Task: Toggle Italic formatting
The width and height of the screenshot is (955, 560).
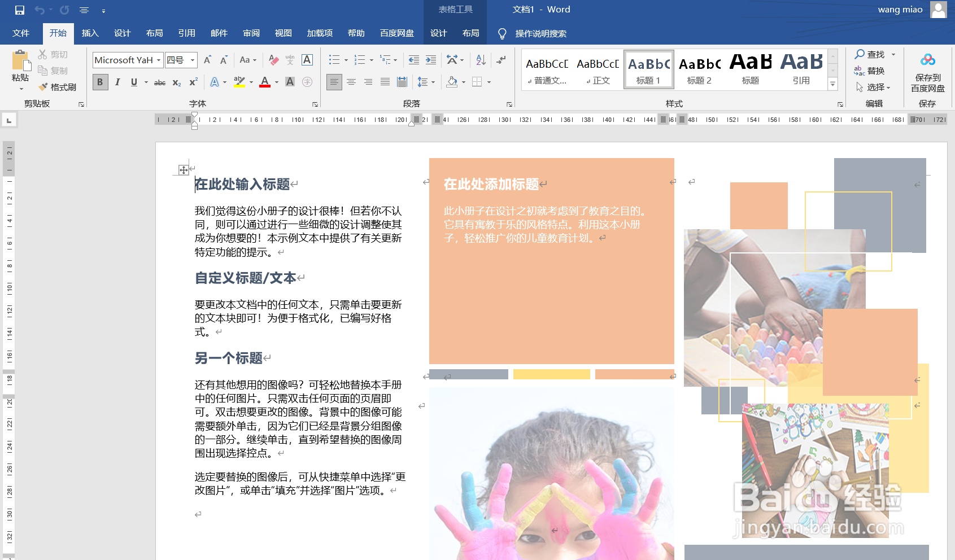Action: point(117,82)
